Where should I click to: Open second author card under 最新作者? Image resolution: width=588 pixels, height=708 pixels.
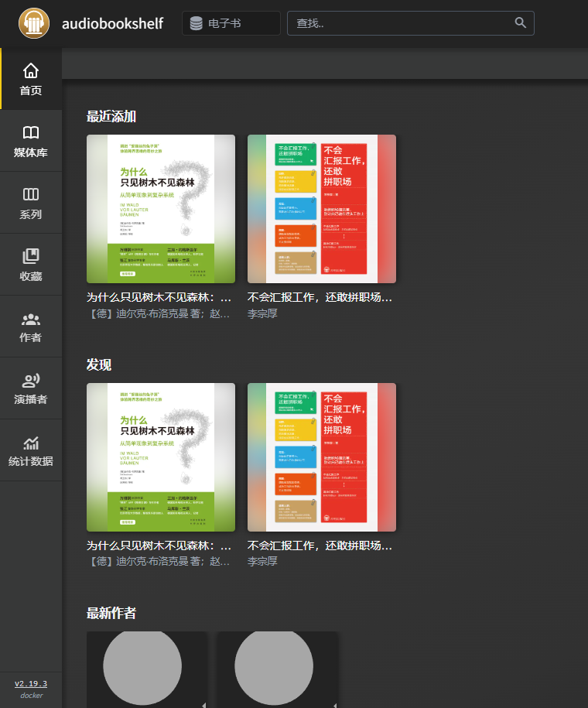[x=278, y=669]
